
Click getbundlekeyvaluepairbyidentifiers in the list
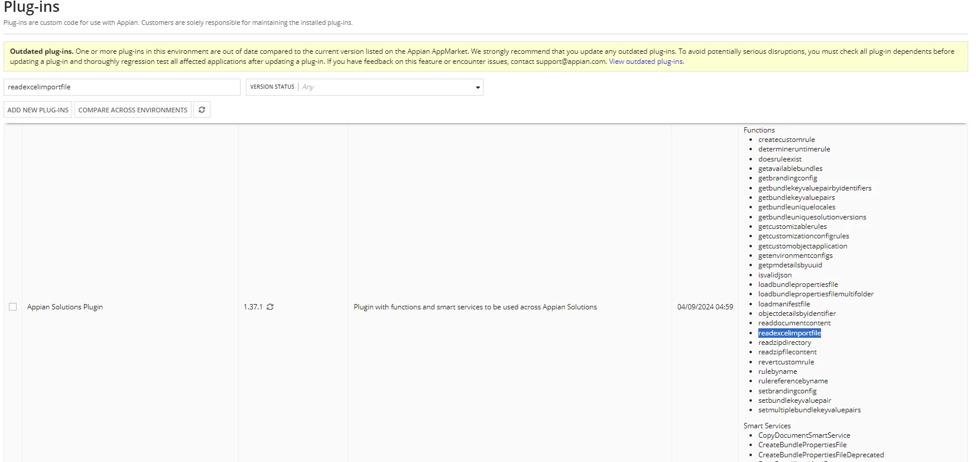(x=815, y=188)
